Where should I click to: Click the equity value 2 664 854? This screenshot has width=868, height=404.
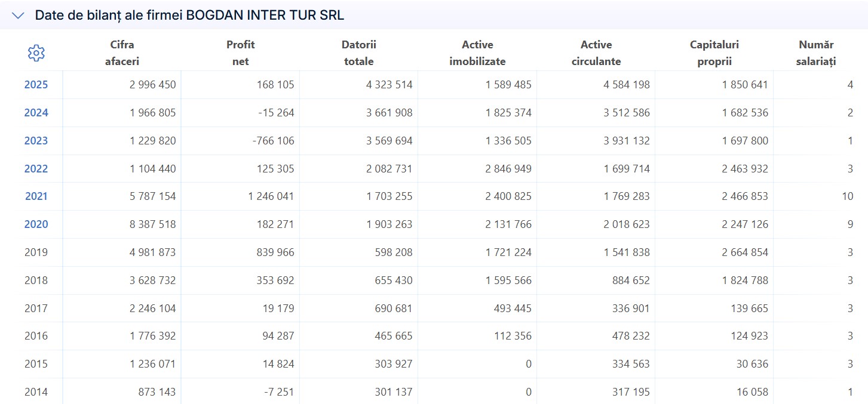click(745, 252)
